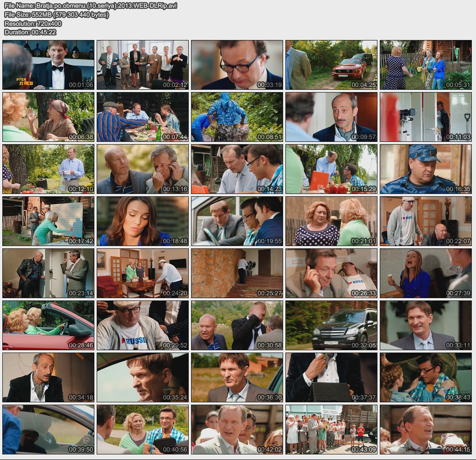The height and width of the screenshot is (460, 476).
Task: Click the Duration 00:45:22 text
Action: coord(30,32)
